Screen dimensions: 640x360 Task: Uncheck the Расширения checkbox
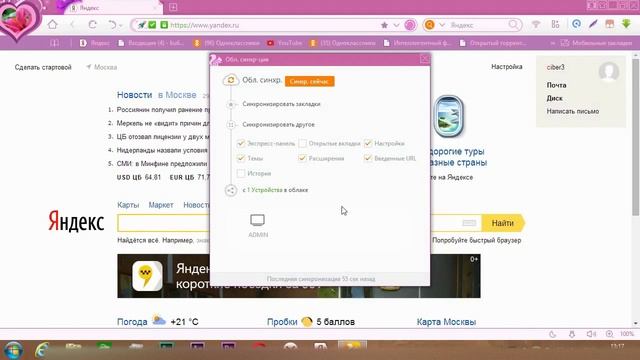302,158
